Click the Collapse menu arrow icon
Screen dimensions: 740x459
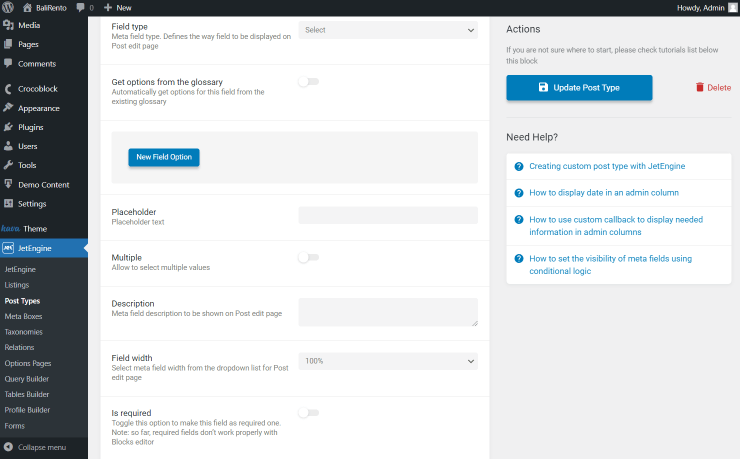[x=8, y=447]
